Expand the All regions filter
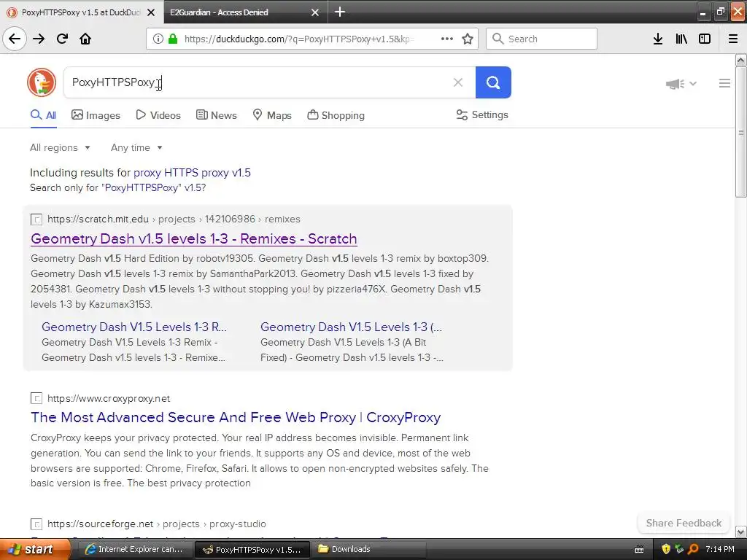 tap(60, 147)
